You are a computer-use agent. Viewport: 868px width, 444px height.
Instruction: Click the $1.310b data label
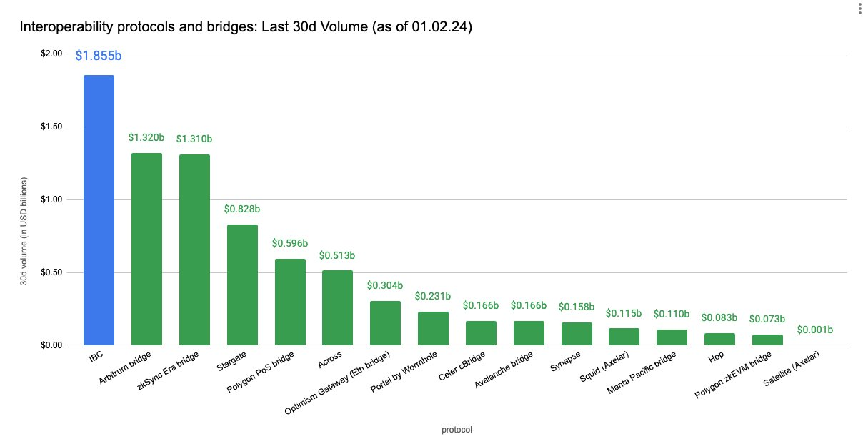click(x=194, y=139)
